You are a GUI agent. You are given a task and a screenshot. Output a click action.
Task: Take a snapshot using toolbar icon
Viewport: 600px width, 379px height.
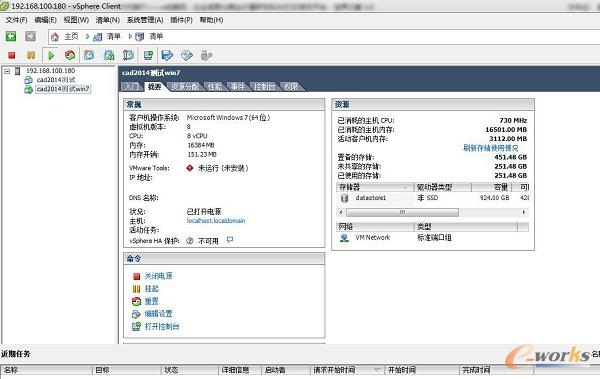tap(89, 56)
